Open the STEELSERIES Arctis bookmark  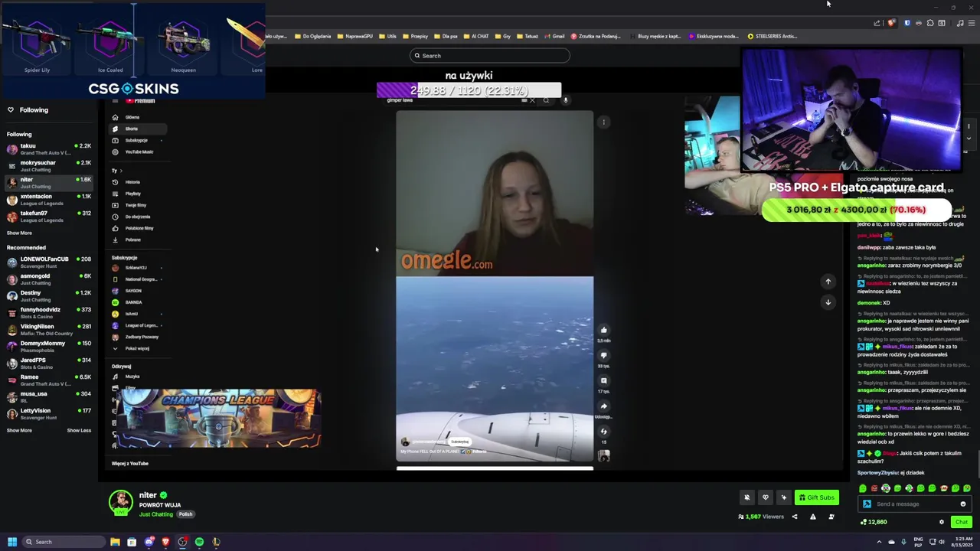[773, 36]
